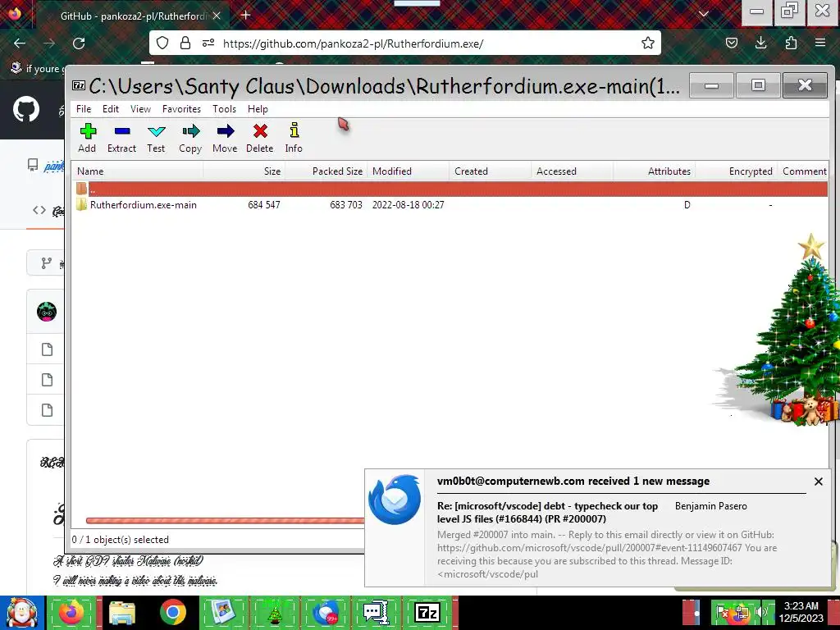Image resolution: width=840 pixels, height=630 pixels.
Task: Click the 684 547 size value
Action: click(263, 204)
